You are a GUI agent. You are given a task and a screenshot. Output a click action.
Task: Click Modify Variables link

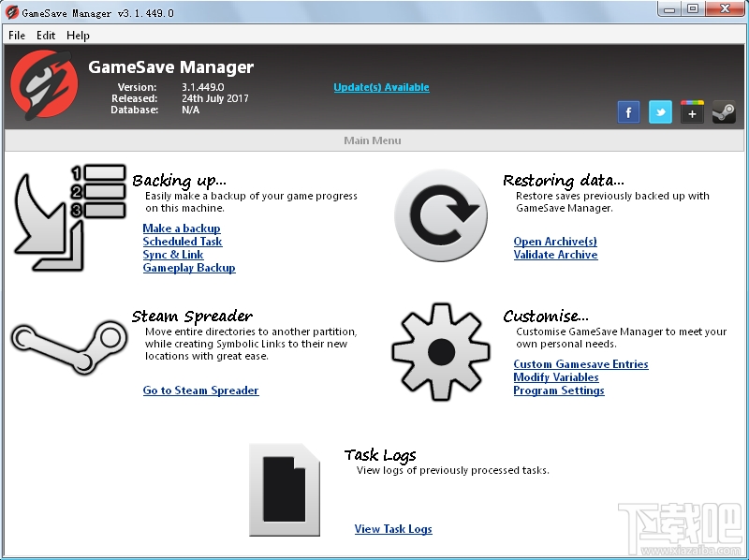click(x=556, y=377)
